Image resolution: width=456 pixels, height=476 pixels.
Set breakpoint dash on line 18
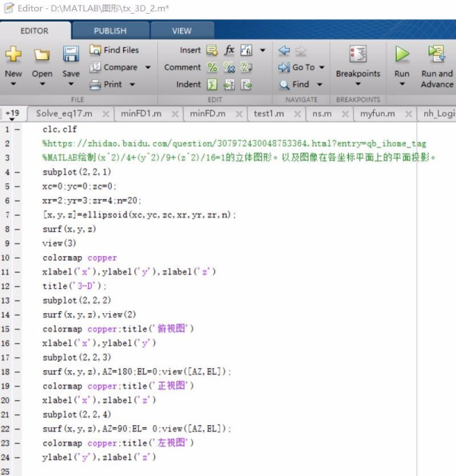(17, 372)
